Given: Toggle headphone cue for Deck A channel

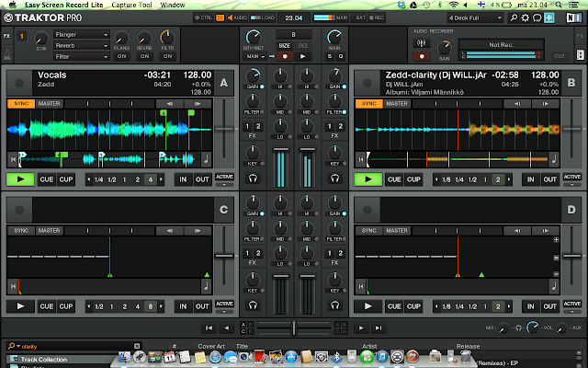Looking at the screenshot, I should [x=253, y=178].
